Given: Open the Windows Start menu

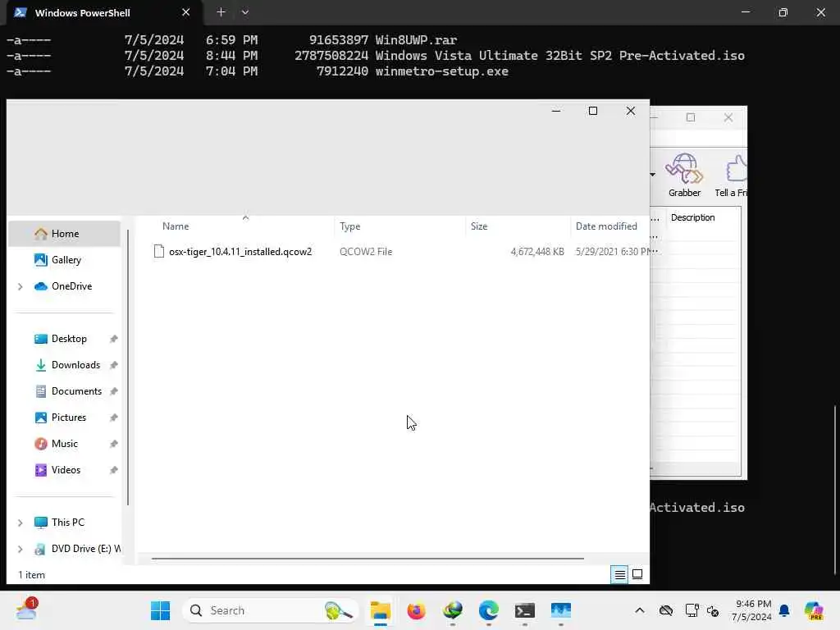Looking at the screenshot, I should (x=160, y=610).
